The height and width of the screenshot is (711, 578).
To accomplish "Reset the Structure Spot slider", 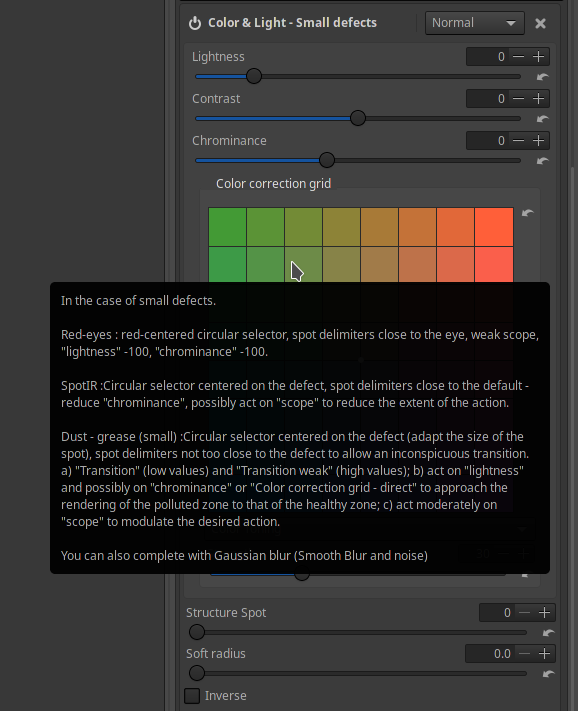I will tap(549, 633).
